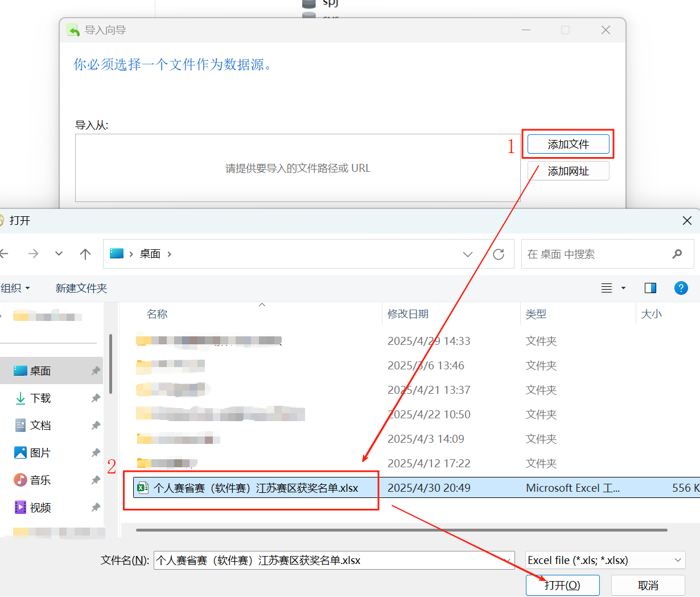Screen dimensions: 700x597
Task: Open file dialog help icon
Action: (681, 288)
